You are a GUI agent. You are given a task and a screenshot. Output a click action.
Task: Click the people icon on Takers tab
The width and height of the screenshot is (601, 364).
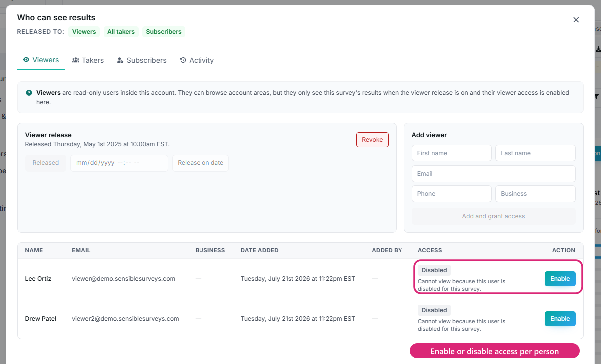pyautogui.click(x=76, y=60)
